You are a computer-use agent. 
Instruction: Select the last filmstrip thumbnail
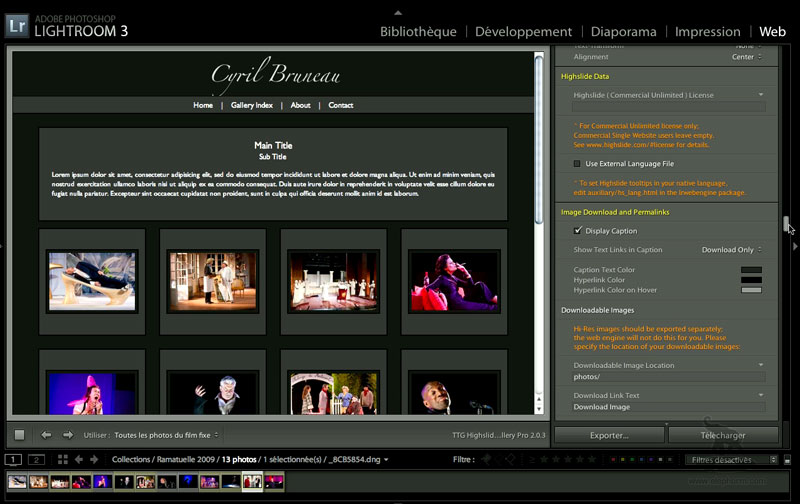coord(273,481)
